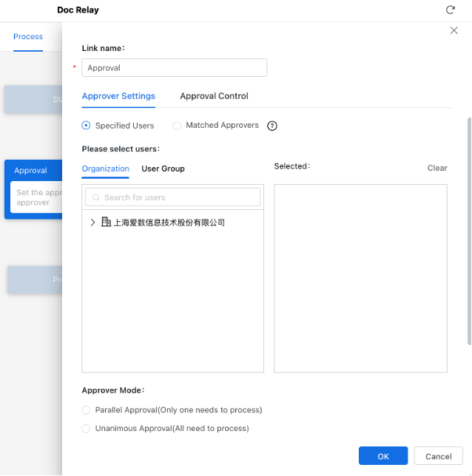Switch to Approval Control tab
472x476 pixels.
coord(214,96)
